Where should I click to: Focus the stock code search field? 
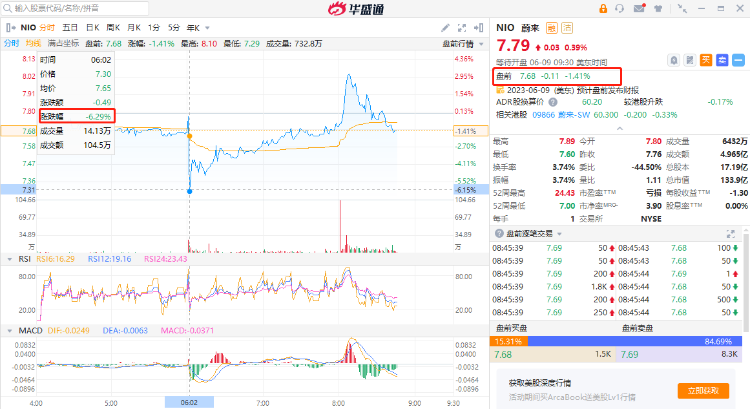pos(76,8)
